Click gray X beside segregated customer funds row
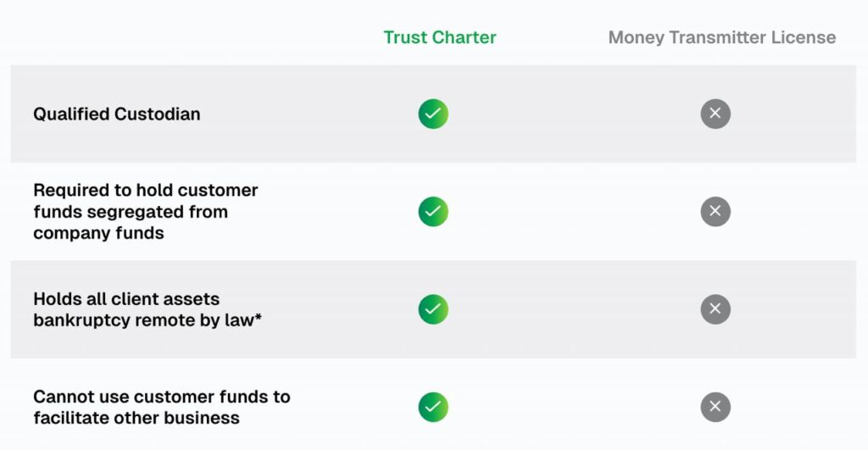 (x=715, y=211)
